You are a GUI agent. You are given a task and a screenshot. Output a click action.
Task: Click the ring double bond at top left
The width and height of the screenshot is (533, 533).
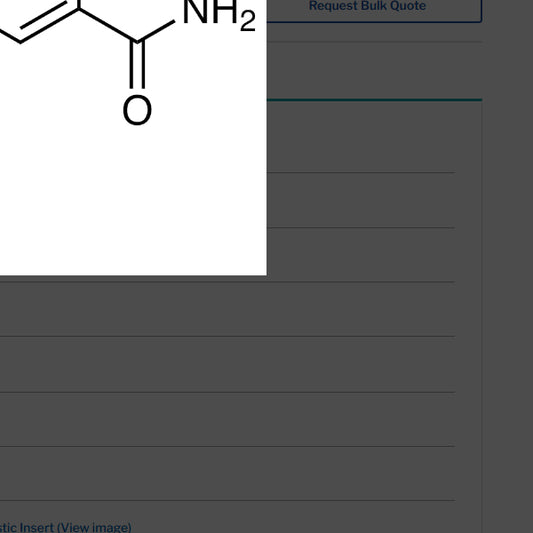coord(44,16)
